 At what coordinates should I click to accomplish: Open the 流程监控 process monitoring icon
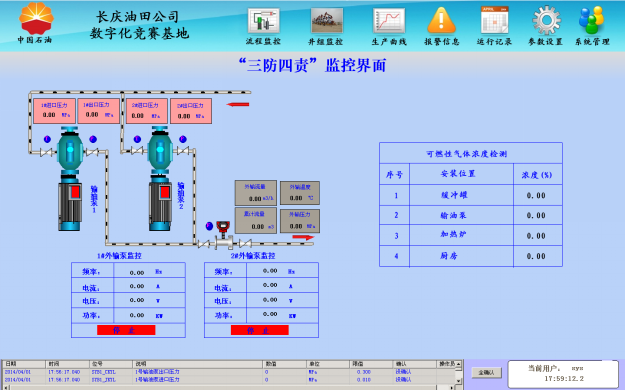(263, 21)
